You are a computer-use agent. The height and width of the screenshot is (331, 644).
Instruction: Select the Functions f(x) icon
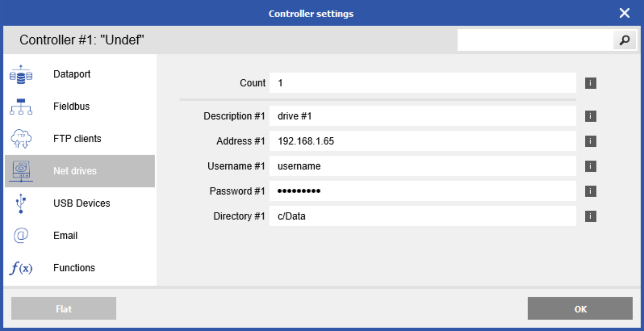21,268
